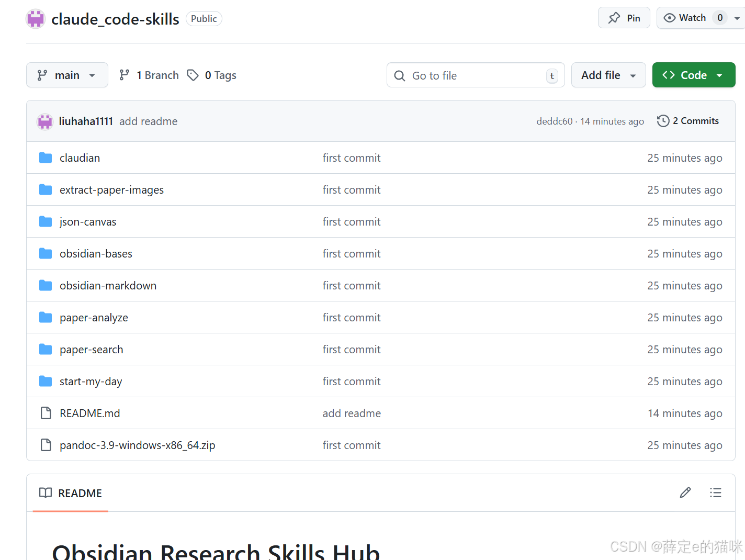Open the claude_code-skills repository title link
Screen dimensions: 745x560
(115, 19)
